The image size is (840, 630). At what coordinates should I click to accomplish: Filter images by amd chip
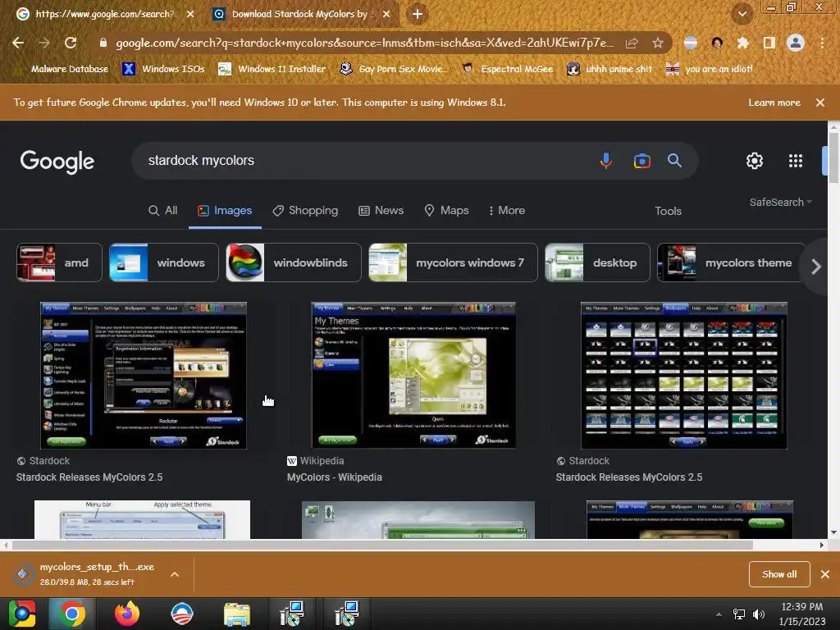(59, 262)
